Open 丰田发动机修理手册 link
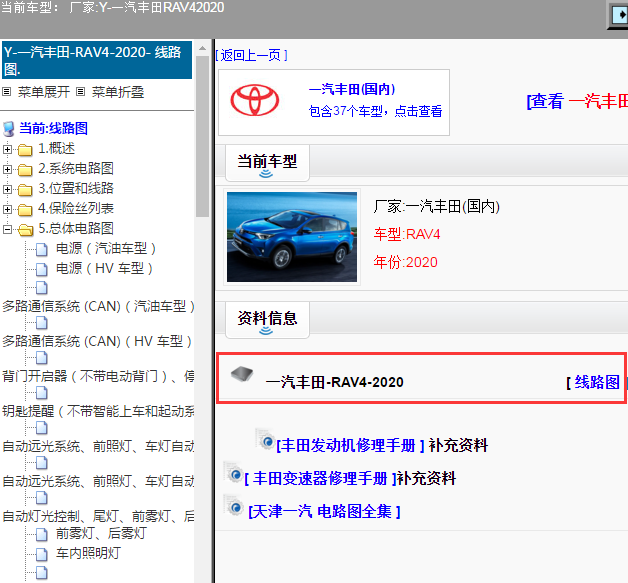 point(350,445)
